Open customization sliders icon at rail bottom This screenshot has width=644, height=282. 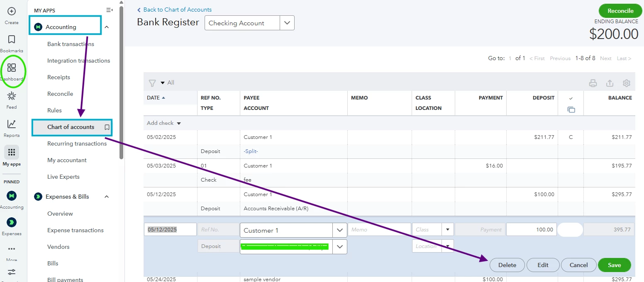coord(12,272)
